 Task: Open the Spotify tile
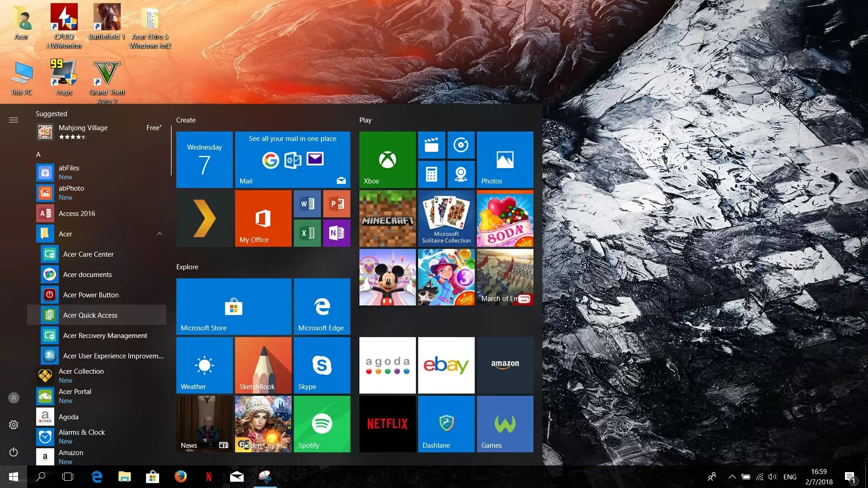[322, 424]
